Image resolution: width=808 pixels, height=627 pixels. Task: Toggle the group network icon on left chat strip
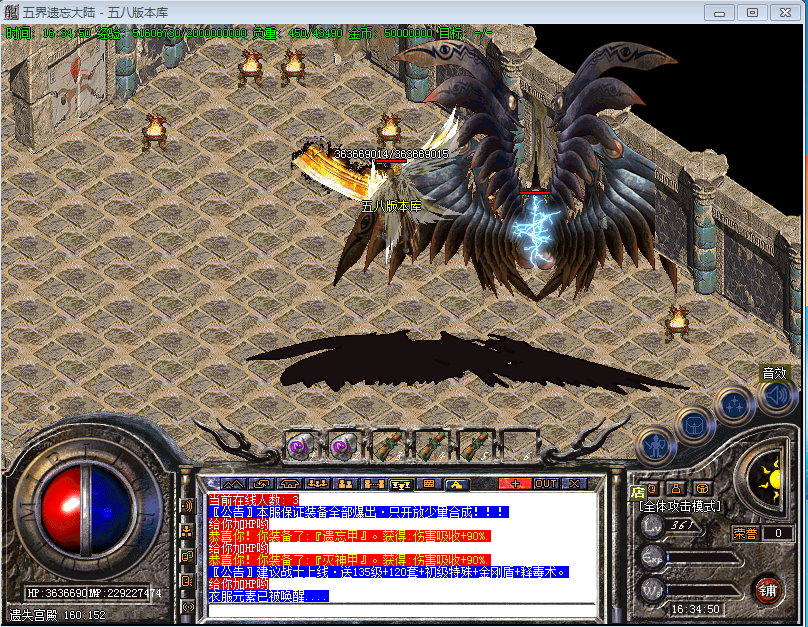(187, 531)
